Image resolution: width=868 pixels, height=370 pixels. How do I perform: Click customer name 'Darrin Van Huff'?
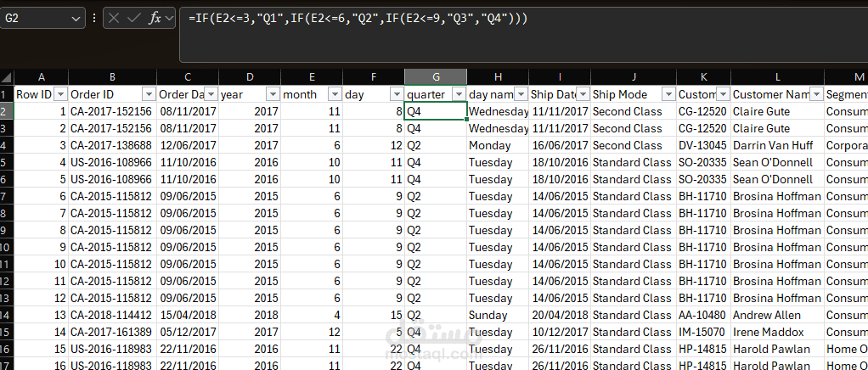[777, 145]
